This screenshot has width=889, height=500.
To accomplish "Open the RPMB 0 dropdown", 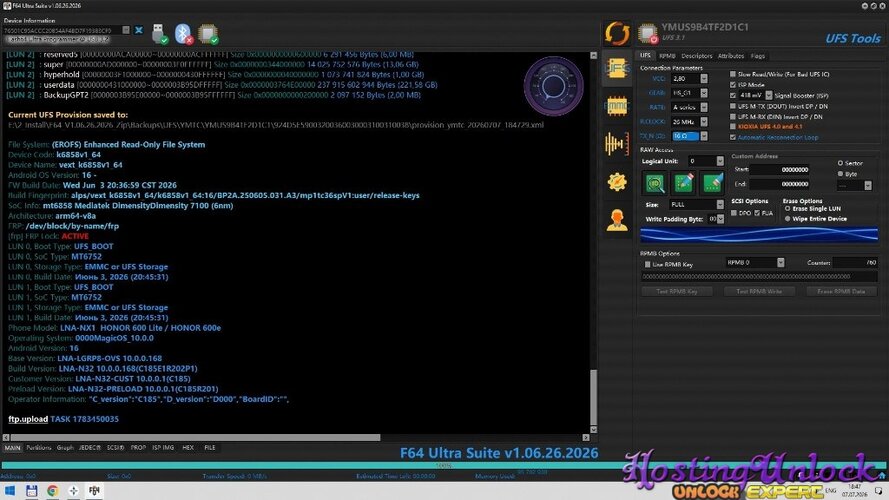I will (780, 262).
